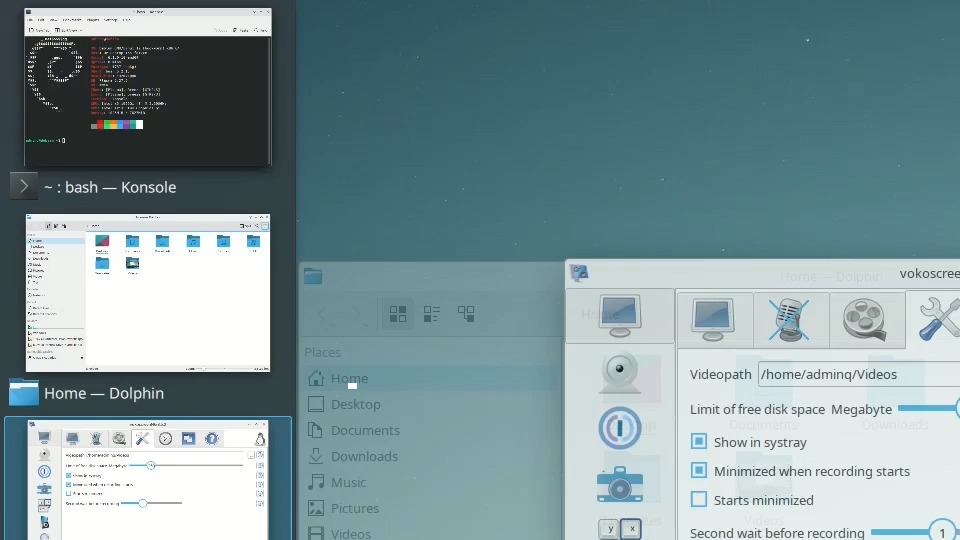Open the microphone audio settings tab

pos(791,318)
